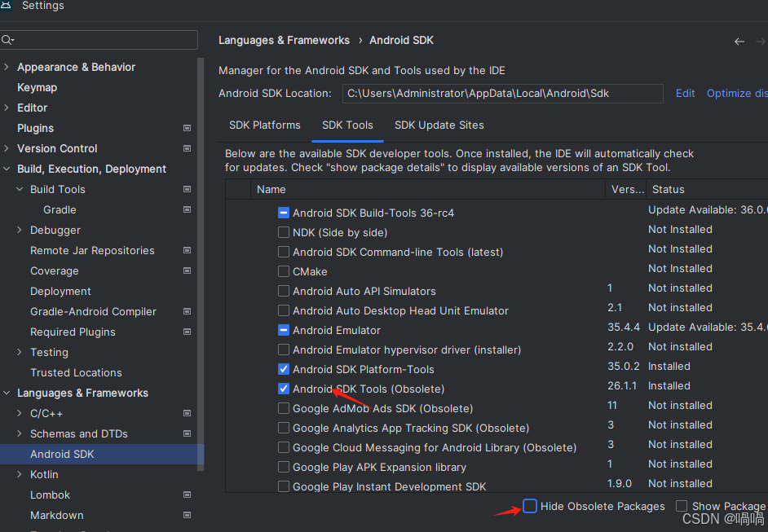Collapse Build, Execution, Deployment section

tap(7, 169)
